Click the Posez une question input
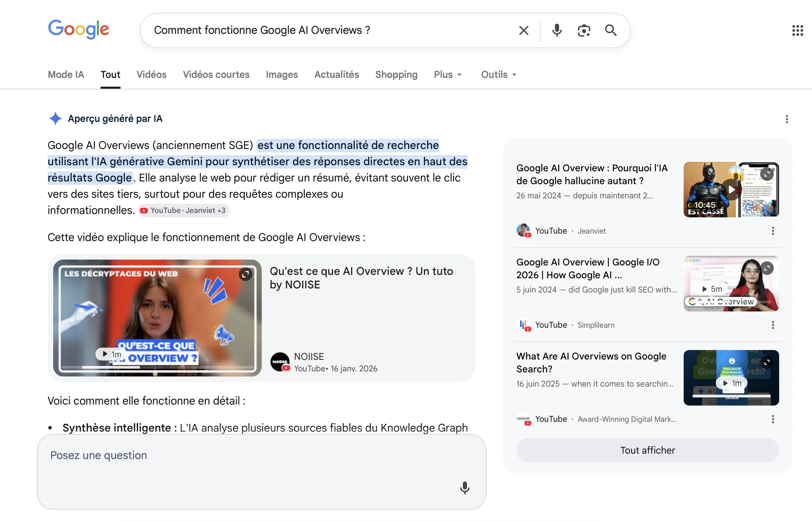The height and width of the screenshot is (522, 812). click(x=261, y=472)
